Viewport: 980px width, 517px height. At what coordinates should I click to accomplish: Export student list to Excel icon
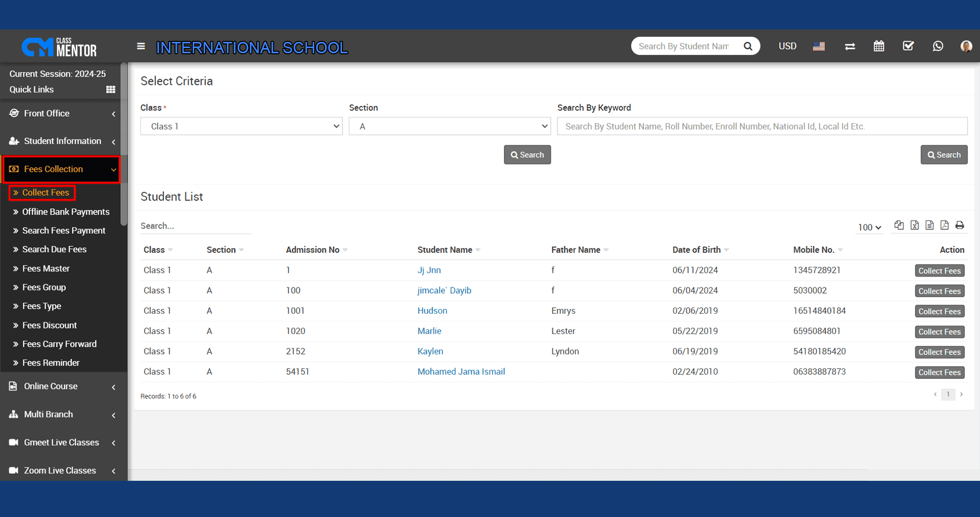914,225
